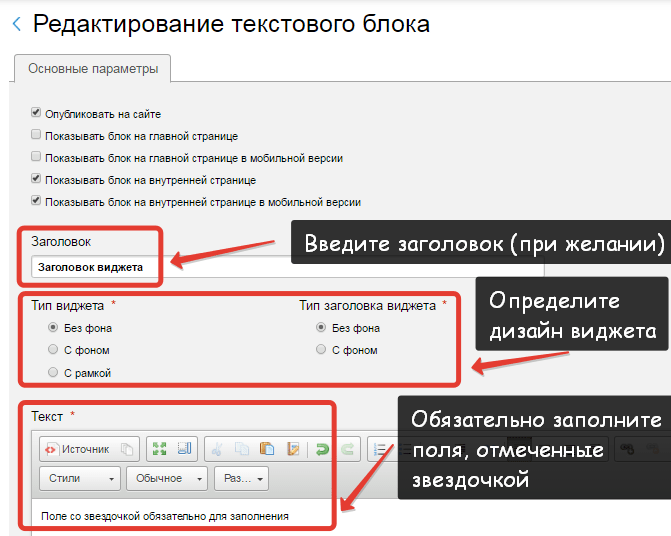Open the 'Стили' dropdown
This screenshot has height=536, width=671.
click(79, 479)
